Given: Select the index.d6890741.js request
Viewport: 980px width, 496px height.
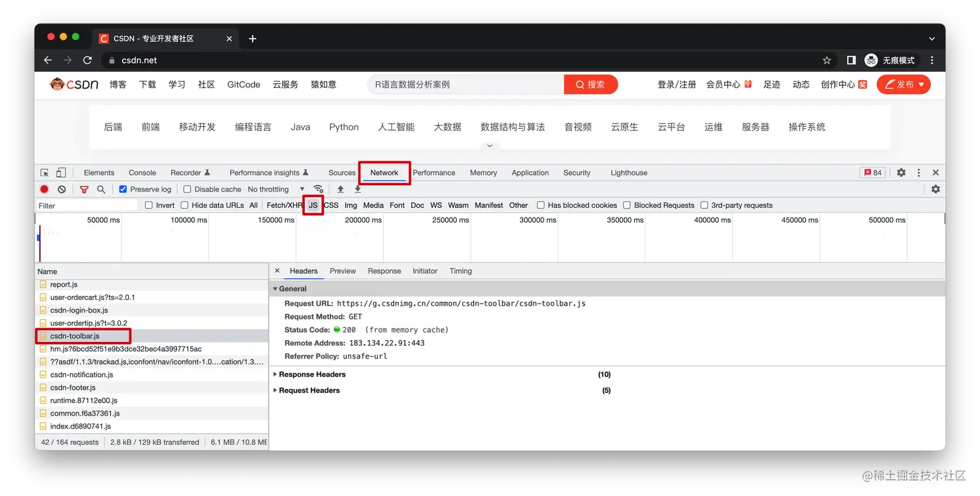Looking at the screenshot, I should [x=152, y=426].
